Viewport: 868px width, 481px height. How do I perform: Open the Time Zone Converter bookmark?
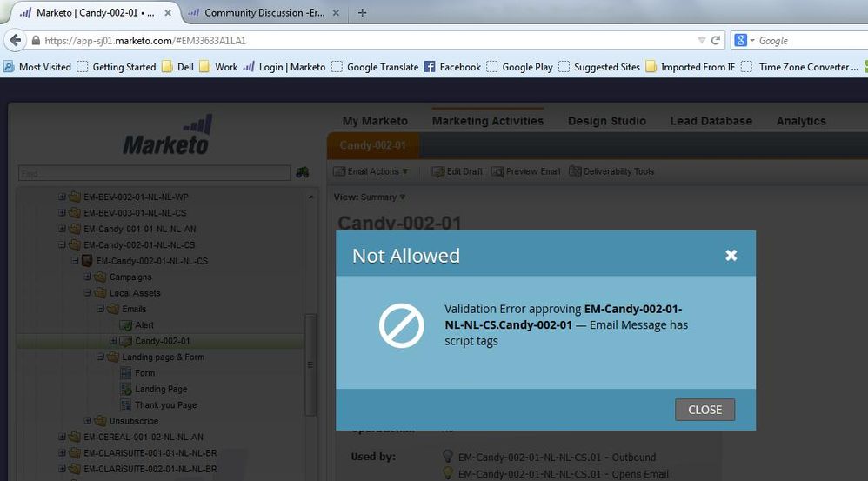799,67
